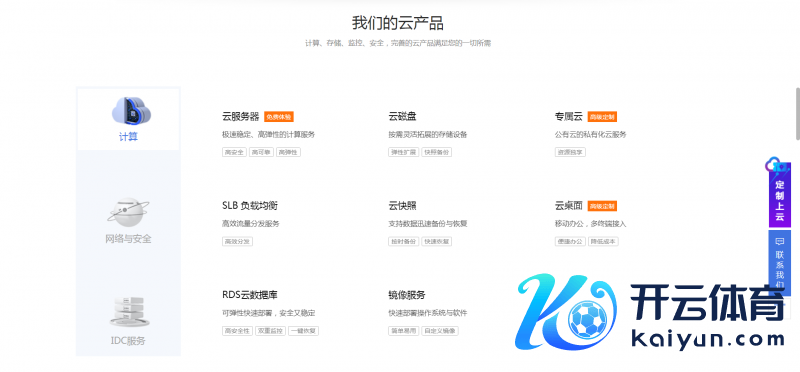Click the 高弹性 tag under 云服务器
The height and width of the screenshot is (372, 800).
point(288,152)
